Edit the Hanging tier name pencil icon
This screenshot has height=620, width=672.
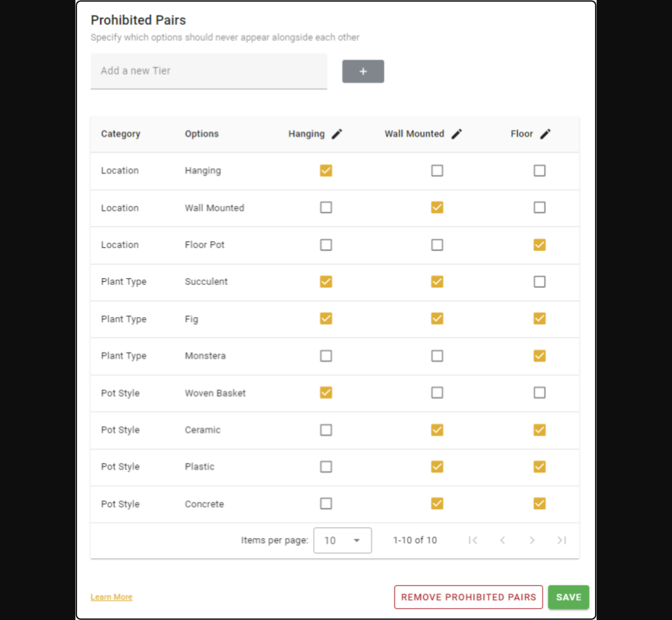pos(337,134)
